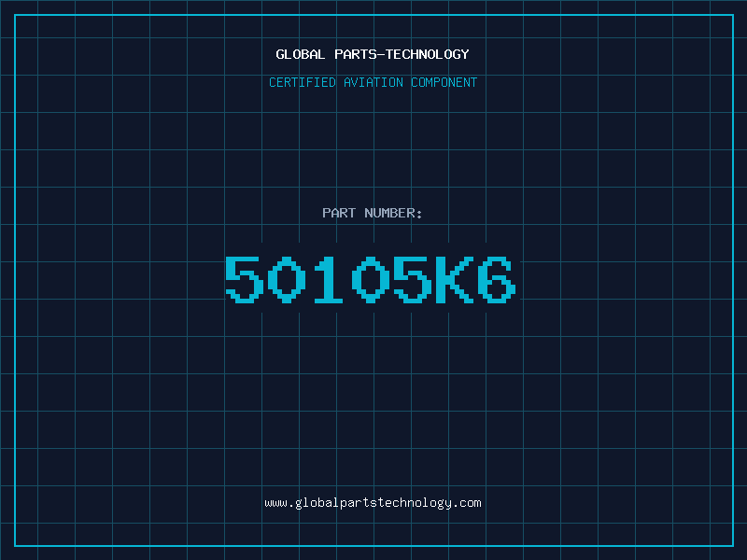747x560 pixels.
Task: Select the CERTIFIED AVIATION COMPONENT subtitle
Action: 373,82
